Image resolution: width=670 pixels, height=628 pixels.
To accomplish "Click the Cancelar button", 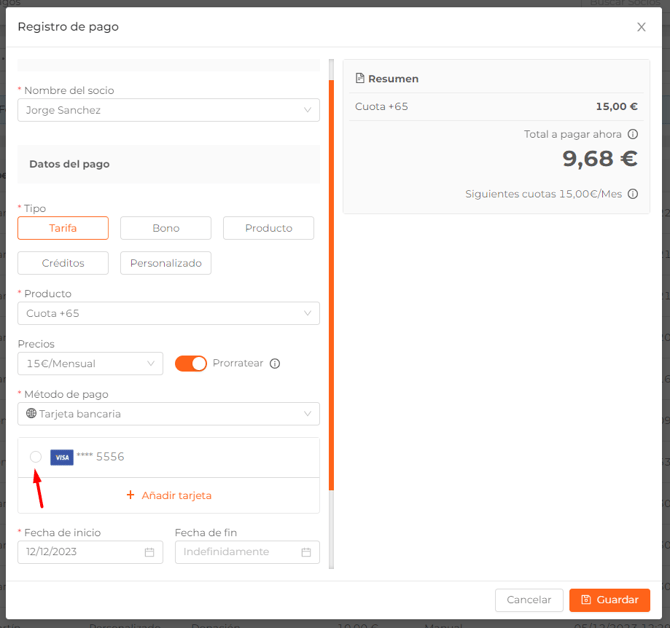I will click(528, 600).
